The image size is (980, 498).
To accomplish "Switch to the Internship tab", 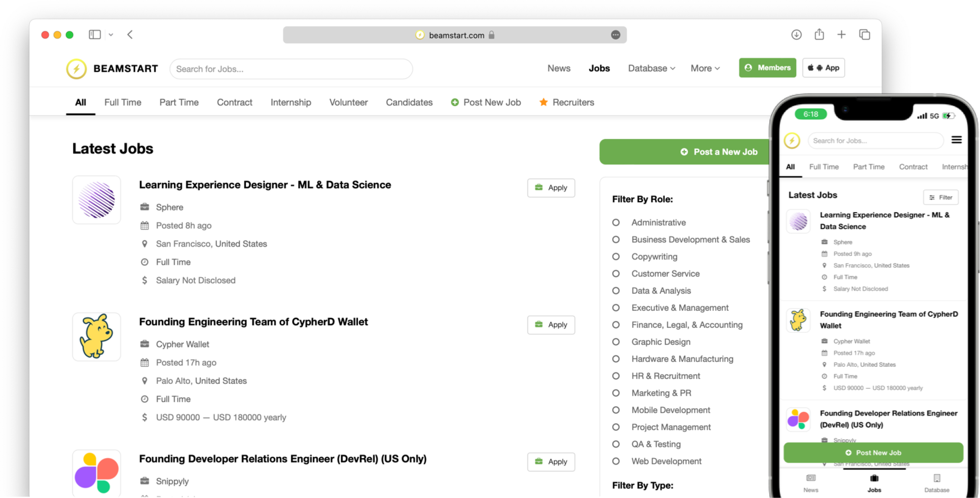I will (291, 102).
